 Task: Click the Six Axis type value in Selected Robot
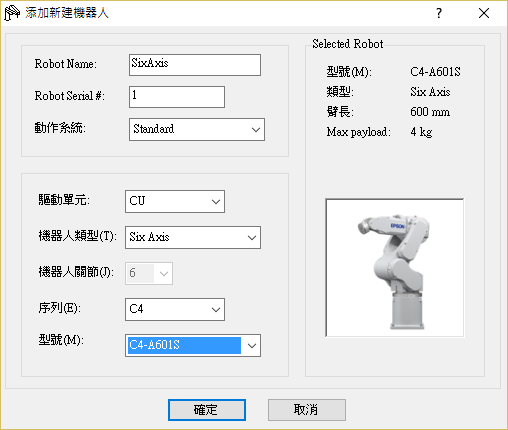430,92
